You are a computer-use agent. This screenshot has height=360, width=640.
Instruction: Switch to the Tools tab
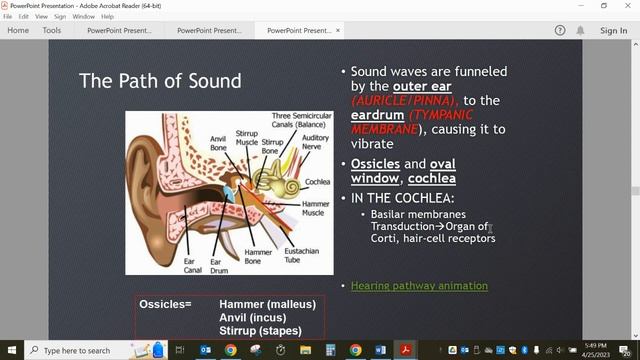point(52,31)
